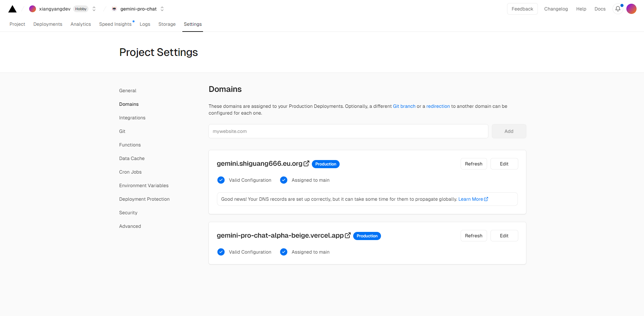Click the gemini-pro-chat project icon

coord(114,9)
